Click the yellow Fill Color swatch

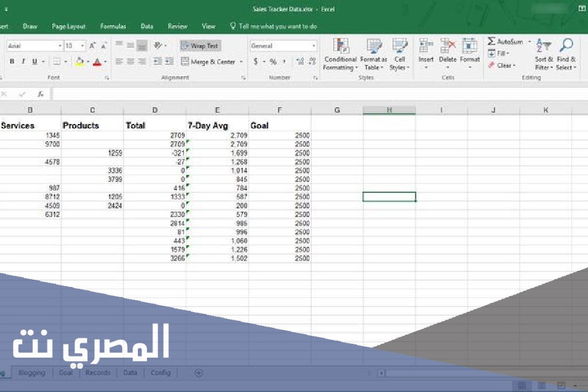(x=79, y=61)
